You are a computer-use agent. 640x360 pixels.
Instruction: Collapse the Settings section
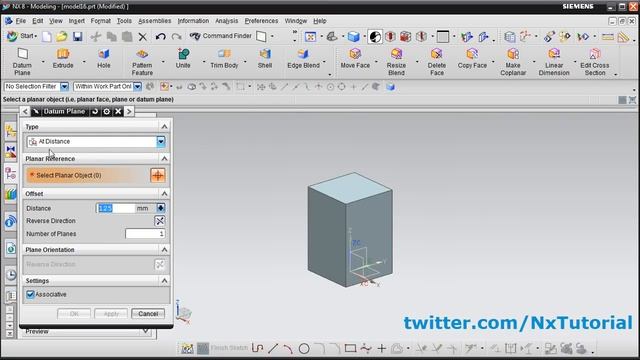tap(164, 280)
